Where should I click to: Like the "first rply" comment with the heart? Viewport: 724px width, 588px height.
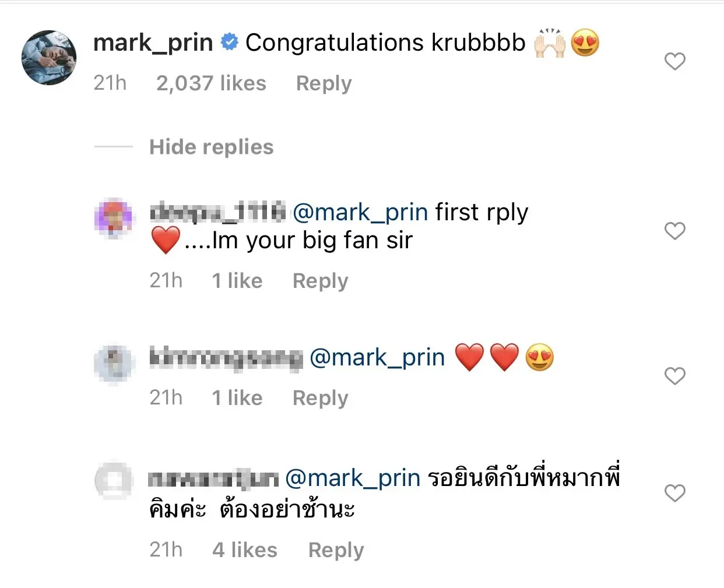675,231
